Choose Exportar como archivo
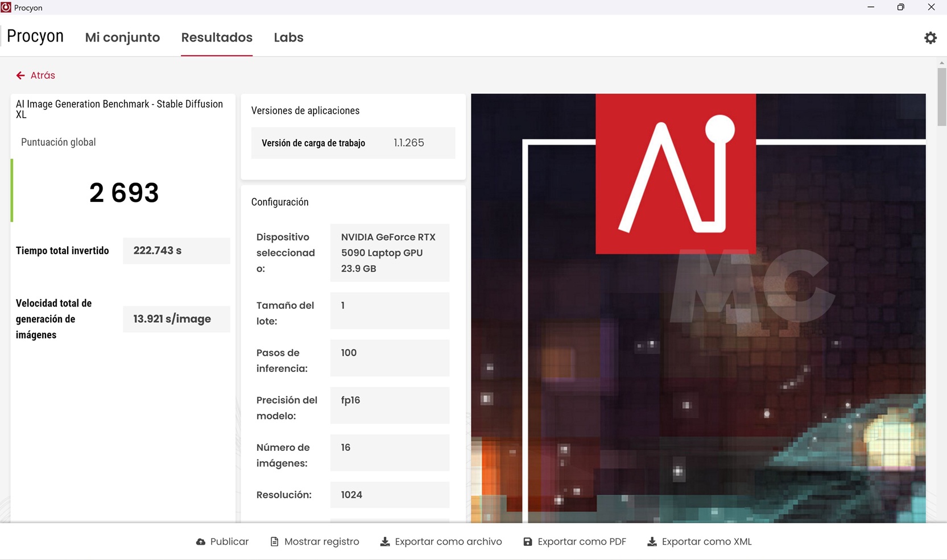 tap(448, 542)
